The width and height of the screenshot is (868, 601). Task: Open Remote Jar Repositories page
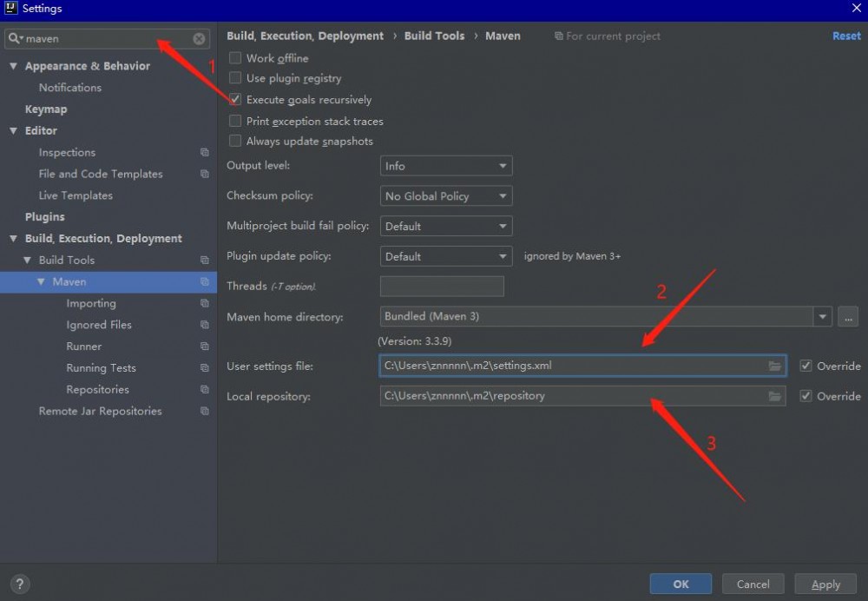click(100, 412)
